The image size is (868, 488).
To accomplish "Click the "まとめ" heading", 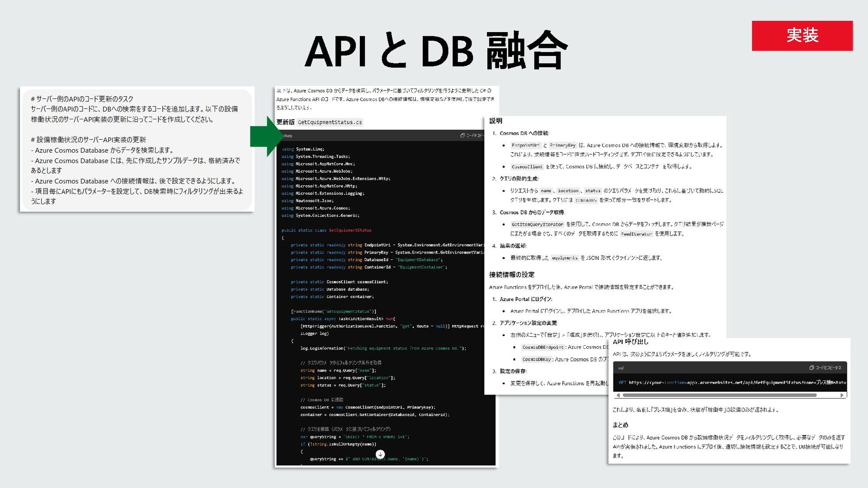I will [x=620, y=425].
